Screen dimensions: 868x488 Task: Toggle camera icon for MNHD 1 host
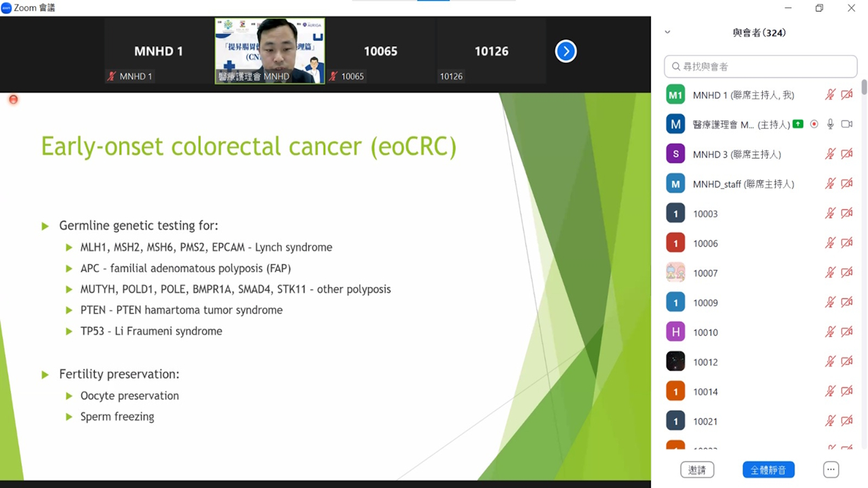pos(847,95)
